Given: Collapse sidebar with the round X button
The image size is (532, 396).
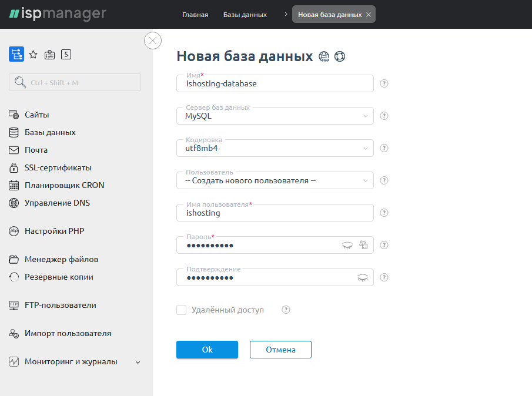Looking at the screenshot, I should coord(153,41).
